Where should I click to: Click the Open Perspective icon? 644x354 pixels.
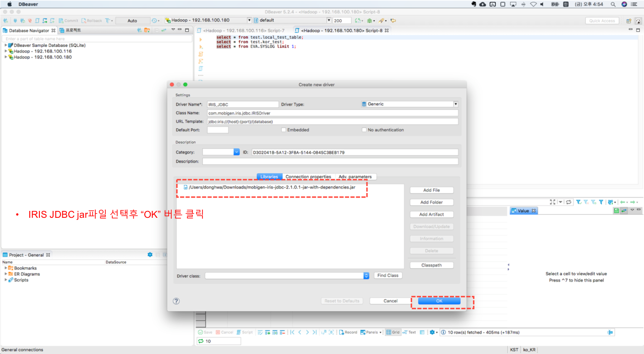[628, 21]
